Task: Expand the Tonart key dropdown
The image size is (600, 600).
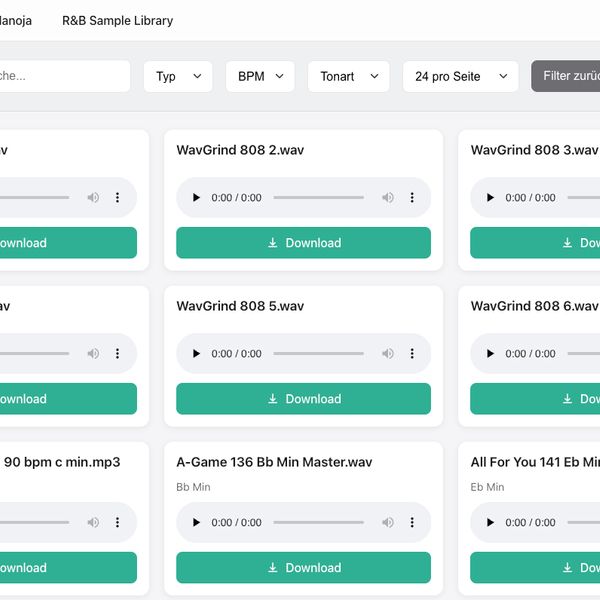Action: pos(348,76)
